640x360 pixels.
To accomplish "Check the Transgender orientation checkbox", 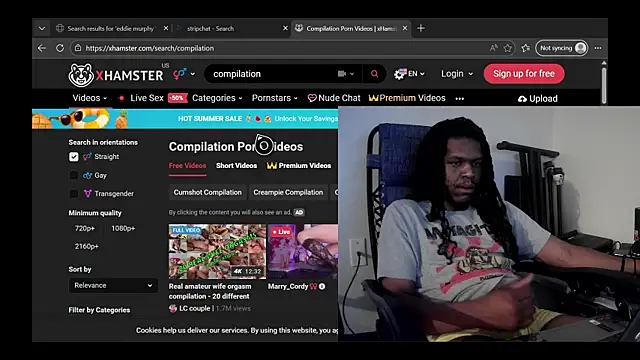I will [73, 193].
